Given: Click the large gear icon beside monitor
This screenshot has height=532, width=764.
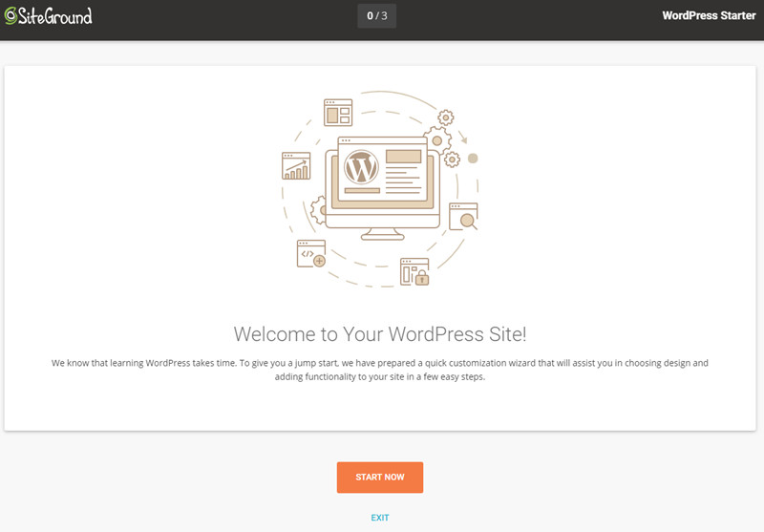Looking at the screenshot, I should click(437, 140).
